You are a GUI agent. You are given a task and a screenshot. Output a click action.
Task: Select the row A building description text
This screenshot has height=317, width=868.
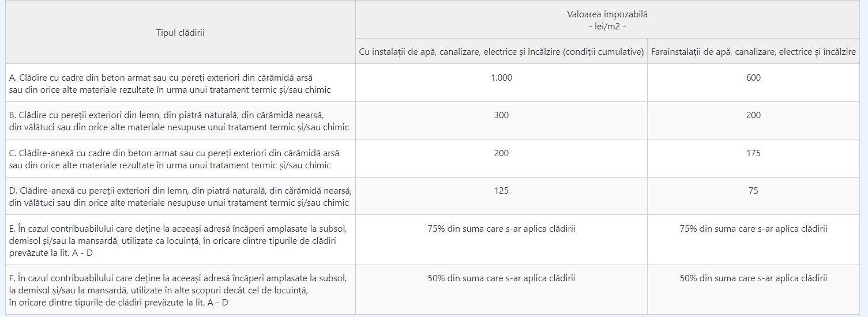(x=170, y=83)
